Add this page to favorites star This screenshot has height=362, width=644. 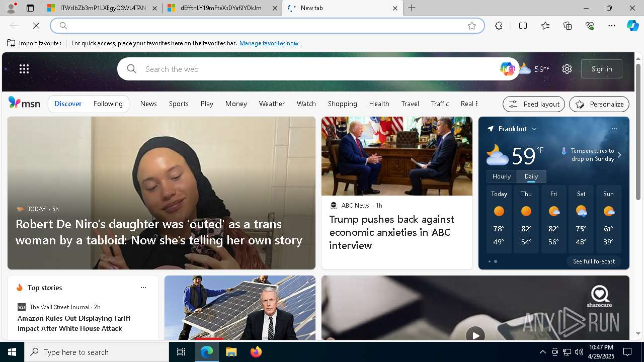pyautogui.click(x=471, y=26)
